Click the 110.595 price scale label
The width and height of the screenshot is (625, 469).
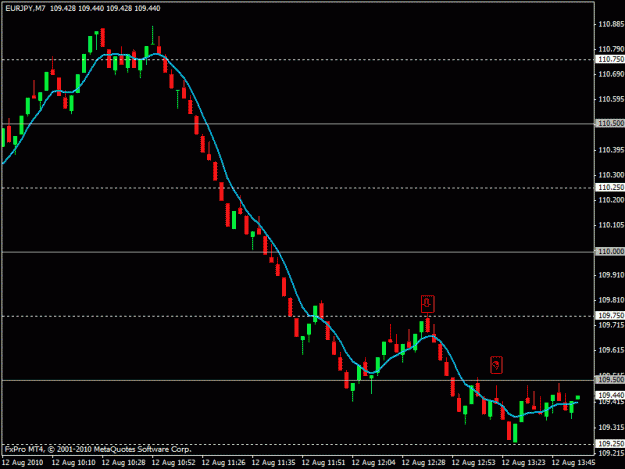pos(611,99)
